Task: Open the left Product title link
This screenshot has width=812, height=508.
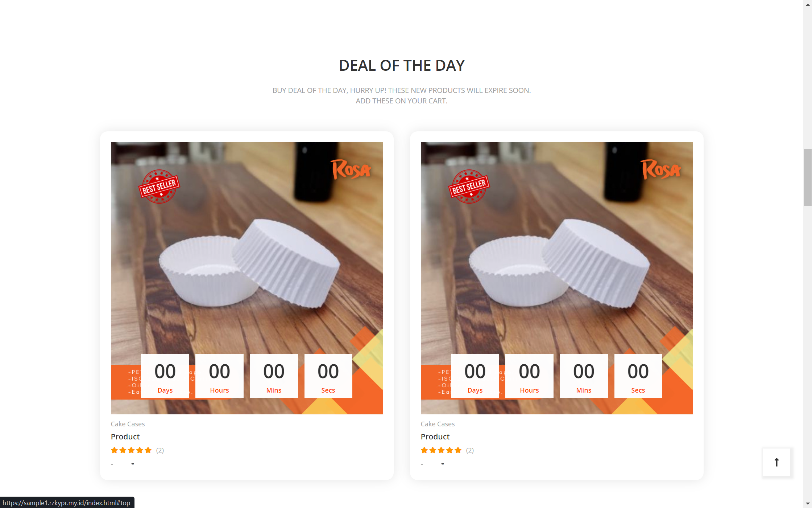Action: click(x=125, y=437)
